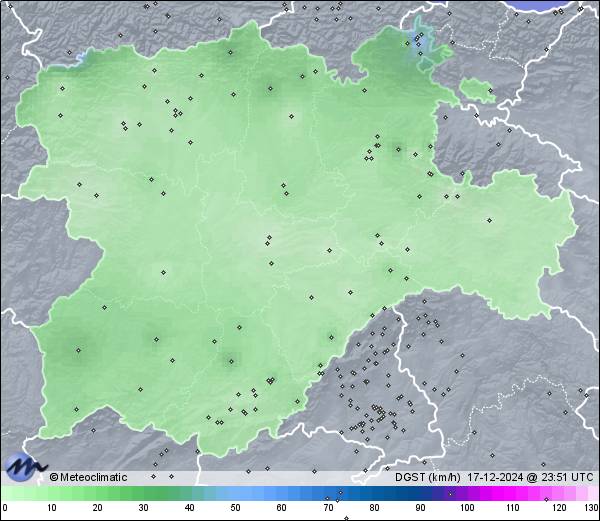This screenshot has width=600, height=521.
Task: Click the 60 label on the wind scale
Action: [282, 508]
